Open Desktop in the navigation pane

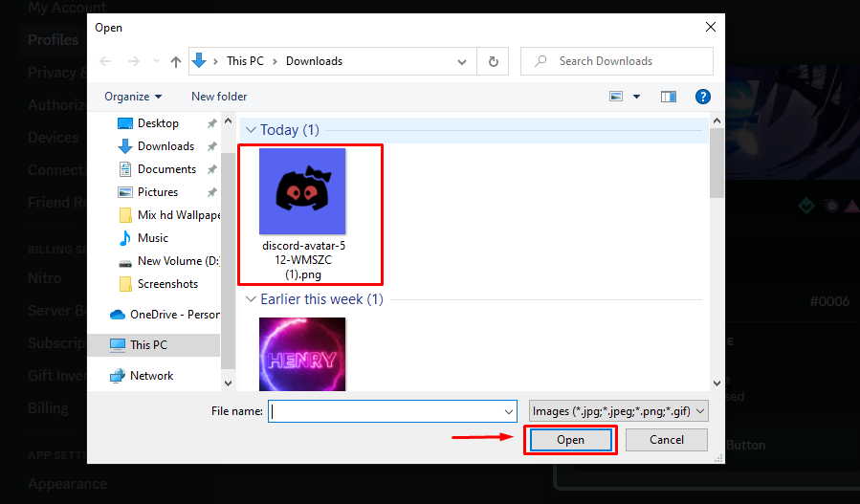[x=158, y=123]
